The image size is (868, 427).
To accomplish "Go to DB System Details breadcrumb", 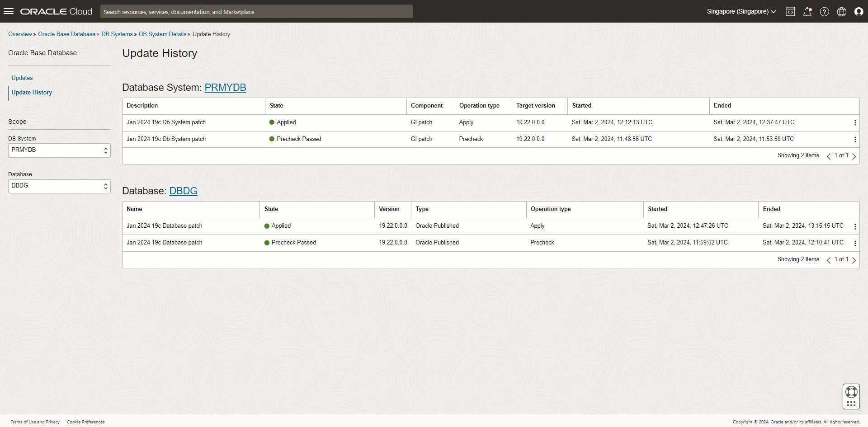I will click(162, 34).
